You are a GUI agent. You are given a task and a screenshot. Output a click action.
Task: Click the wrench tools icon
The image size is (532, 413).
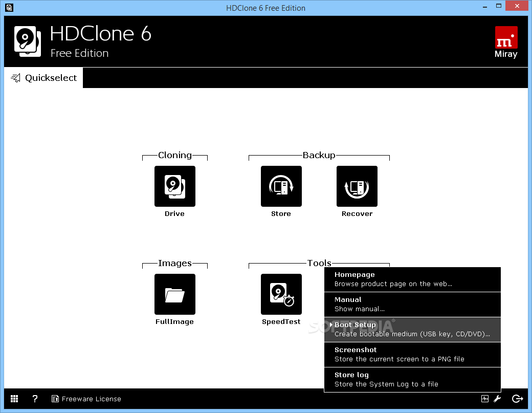pyautogui.click(x=497, y=399)
